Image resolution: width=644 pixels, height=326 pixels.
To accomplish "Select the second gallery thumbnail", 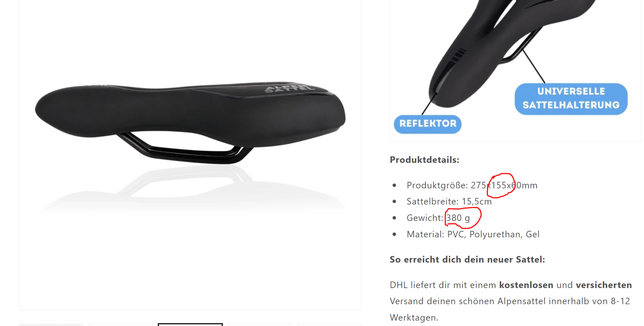I will click(x=121, y=325).
